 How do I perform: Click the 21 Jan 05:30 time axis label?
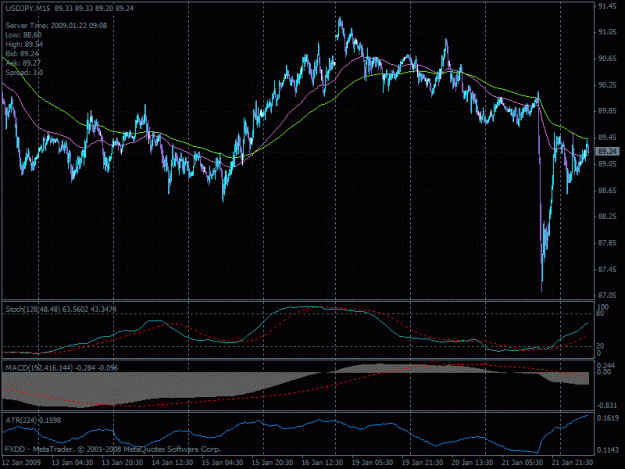coord(522,462)
